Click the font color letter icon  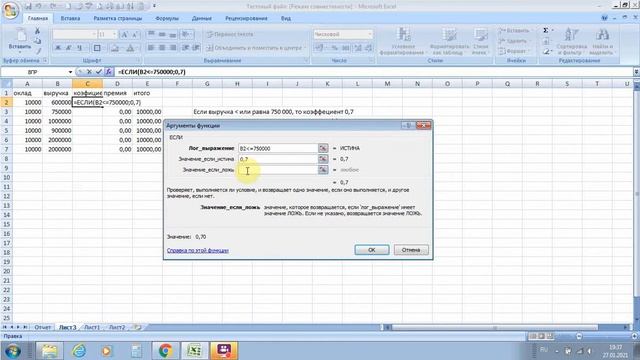coord(130,48)
